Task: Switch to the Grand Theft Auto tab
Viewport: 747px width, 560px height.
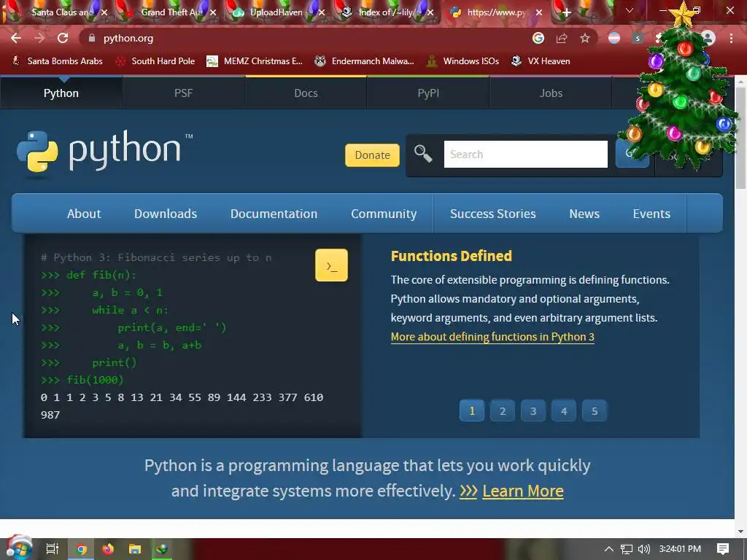Action: [x=169, y=13]
